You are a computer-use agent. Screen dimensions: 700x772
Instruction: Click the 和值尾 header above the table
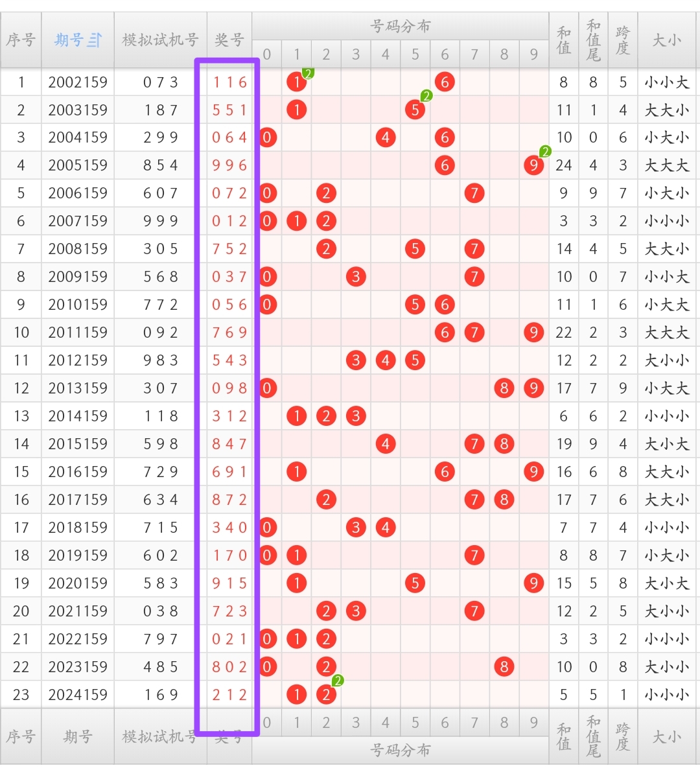point(593,40)
